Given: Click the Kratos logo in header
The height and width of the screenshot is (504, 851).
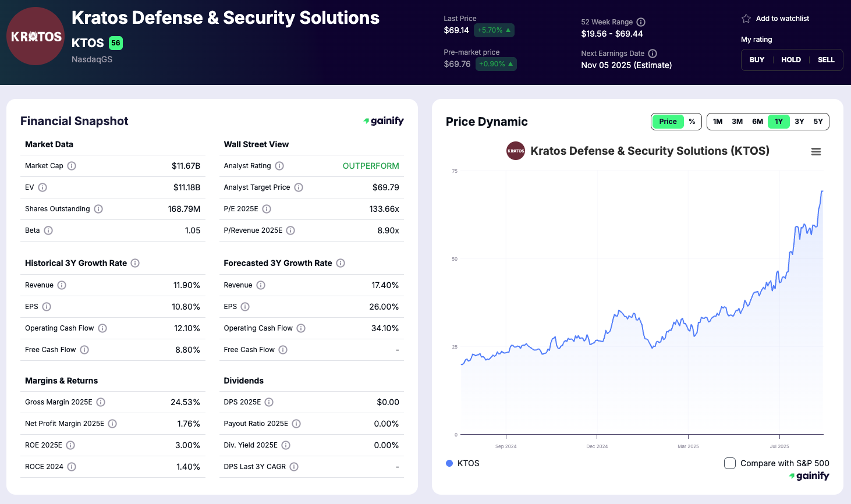Looking at the screenshot, I should tap(36, 36).
